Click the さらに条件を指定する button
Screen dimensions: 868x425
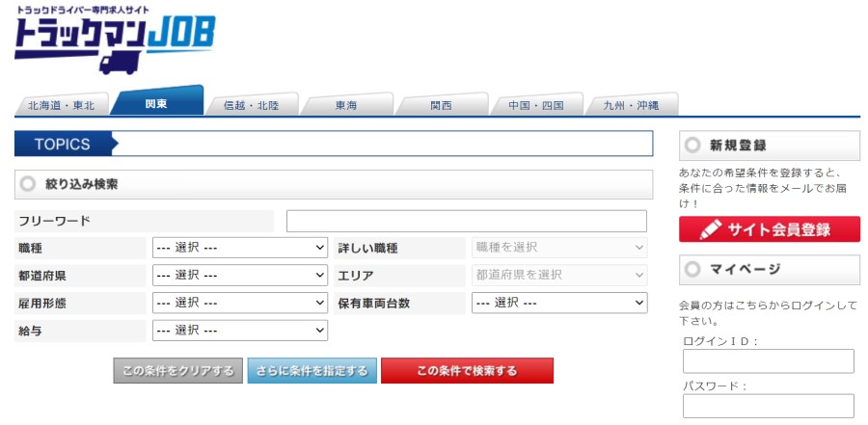pyautogui.click(x=312, y=371)
